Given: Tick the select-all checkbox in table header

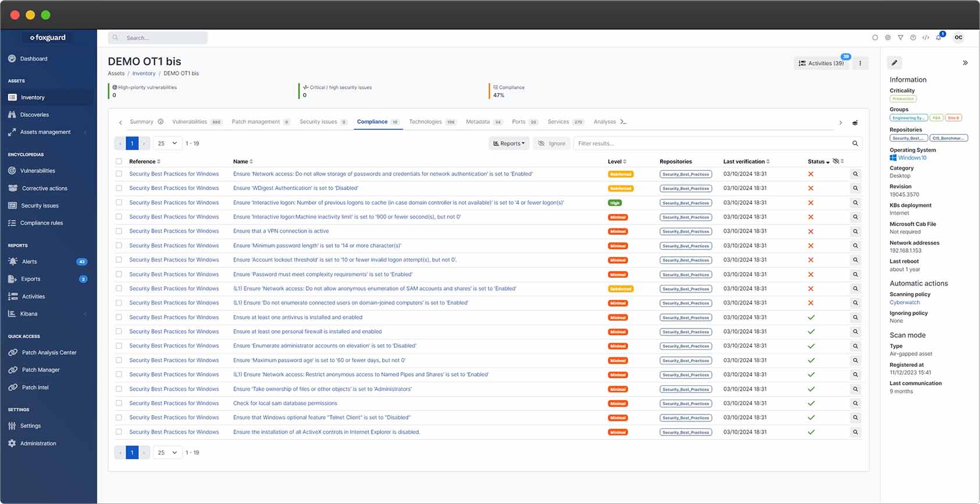Looking at the screenshot, I should (119, 162).
